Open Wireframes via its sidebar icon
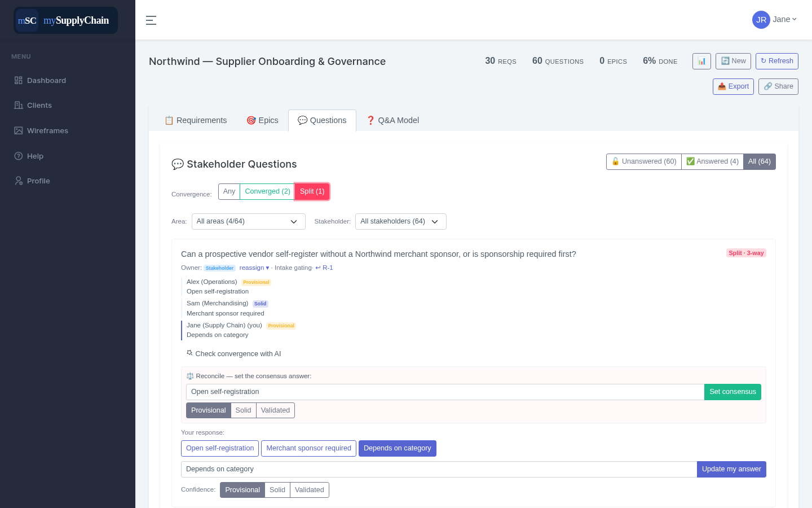812x508 pixels. click(x=19, y=130)
